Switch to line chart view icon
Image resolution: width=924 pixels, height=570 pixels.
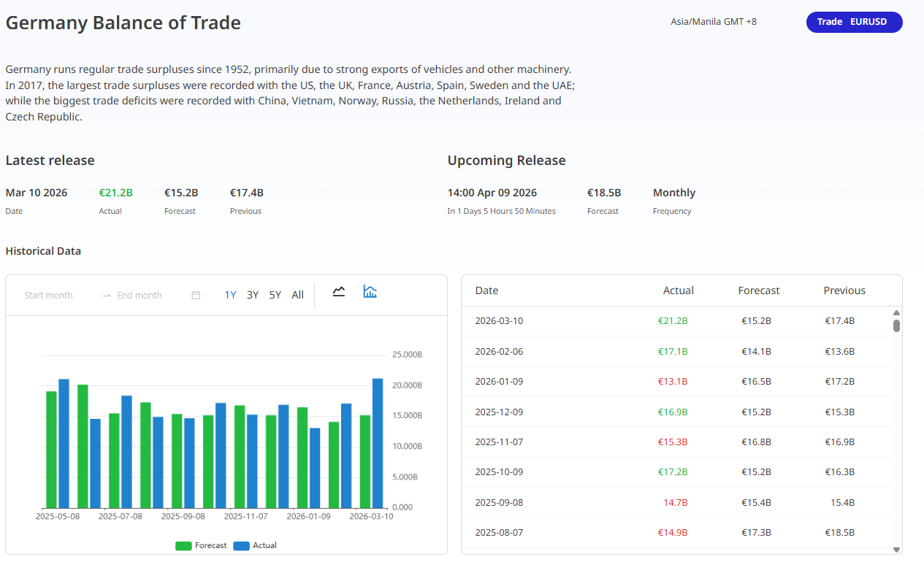338,292
